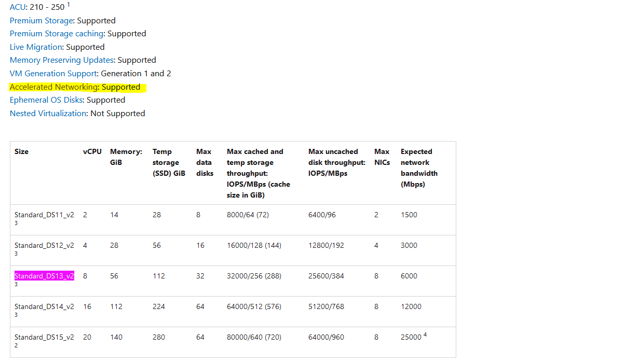Click footnote 3 under Standard_DS11_v2
Screen dimensions: 625x364
(x=16, y=223)
